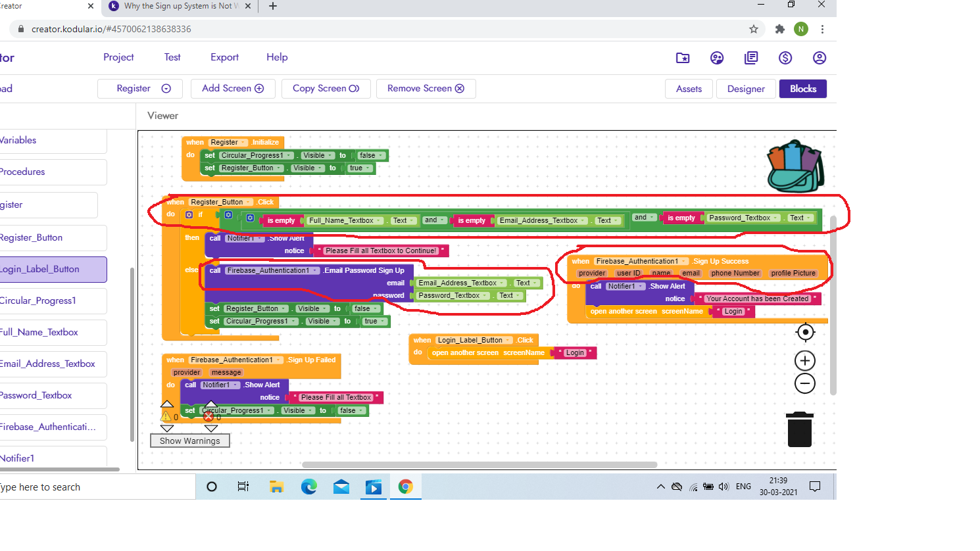
Task: Open Chrome from the Windows taskbar
Action: tap(405, 487)
